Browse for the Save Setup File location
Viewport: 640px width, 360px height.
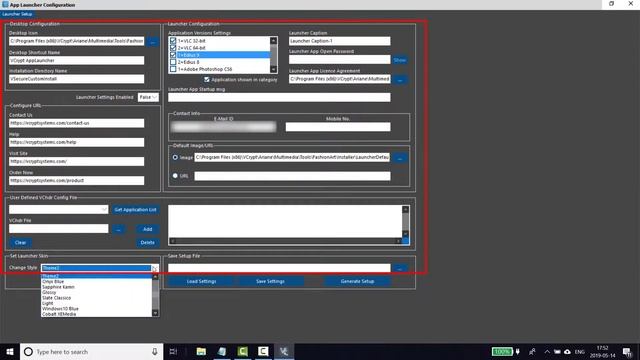tap(400, 269)
